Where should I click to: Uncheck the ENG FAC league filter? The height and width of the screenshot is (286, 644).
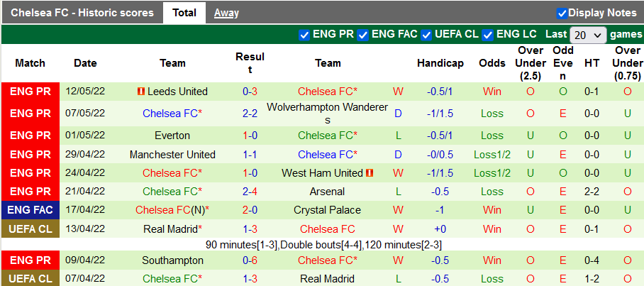point(363,35)
